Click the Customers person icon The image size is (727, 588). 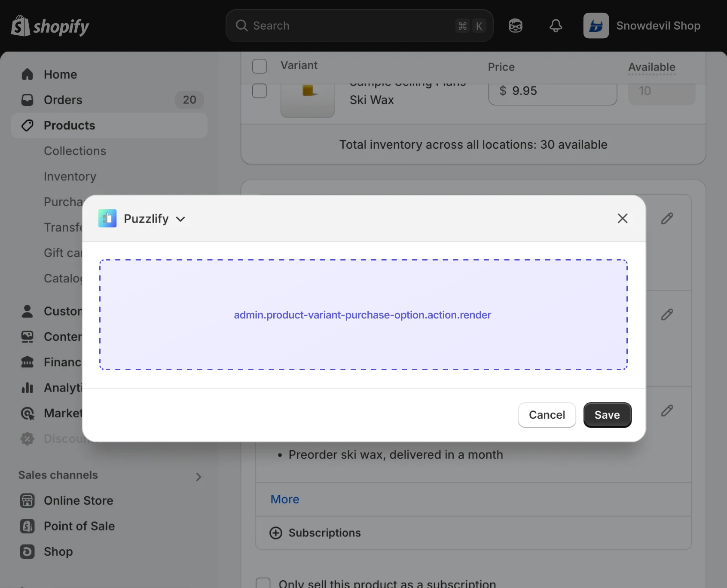[x=27, y=311]
